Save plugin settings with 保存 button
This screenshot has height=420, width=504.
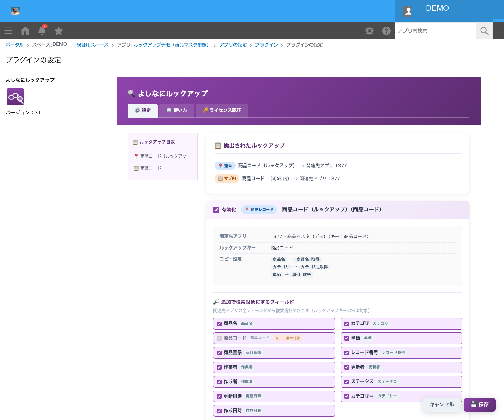479,405
